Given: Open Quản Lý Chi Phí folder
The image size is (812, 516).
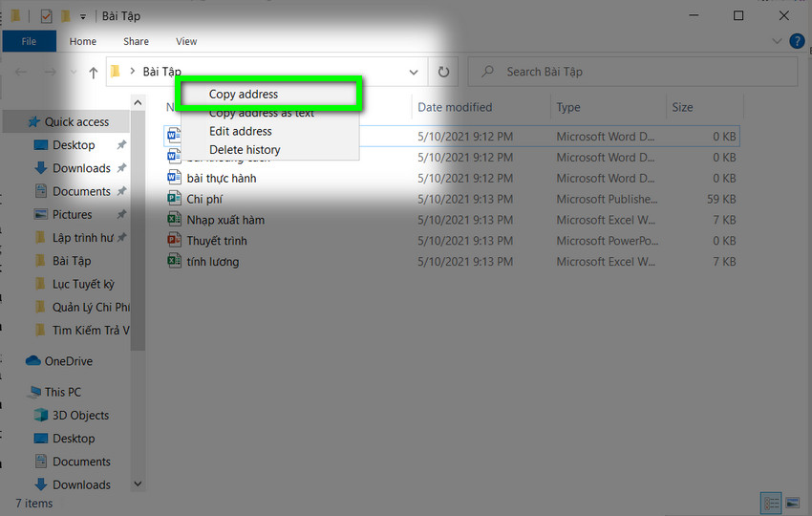Looking at the screenshot, I should pos(91,308).
